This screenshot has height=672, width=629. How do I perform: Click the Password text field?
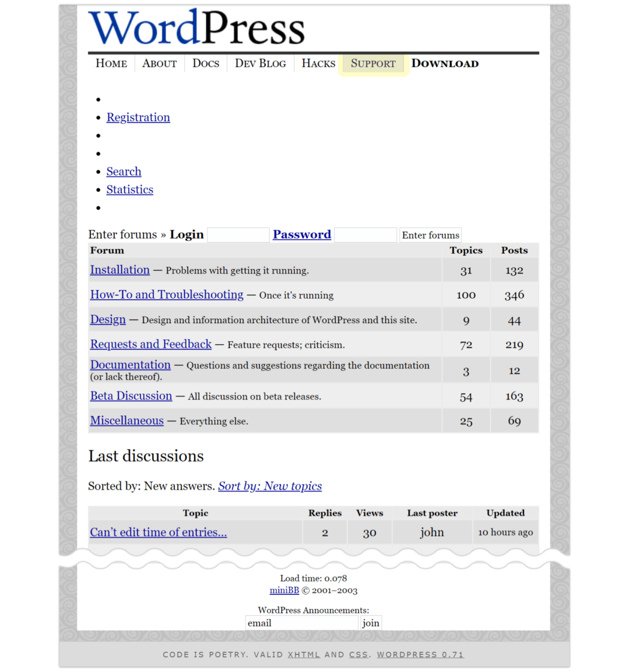(x=365, y=235)
